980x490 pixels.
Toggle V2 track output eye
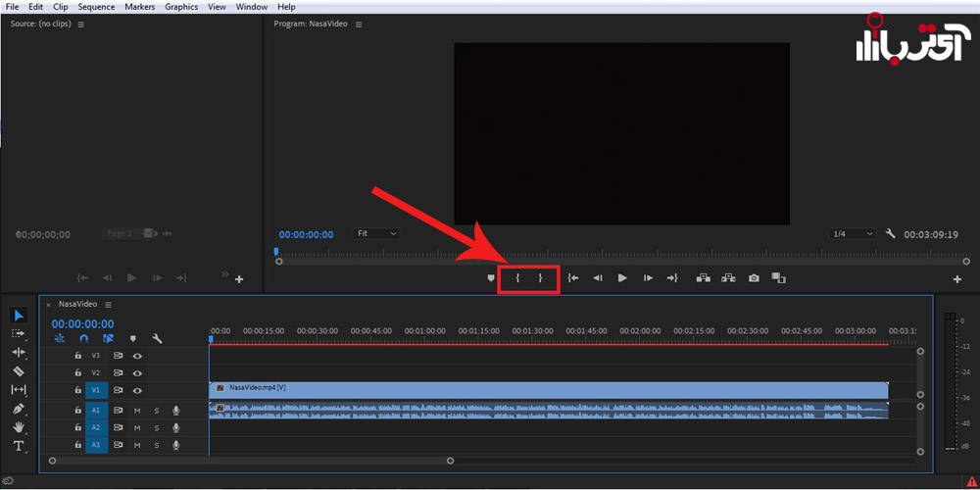[x=137, y=373]
